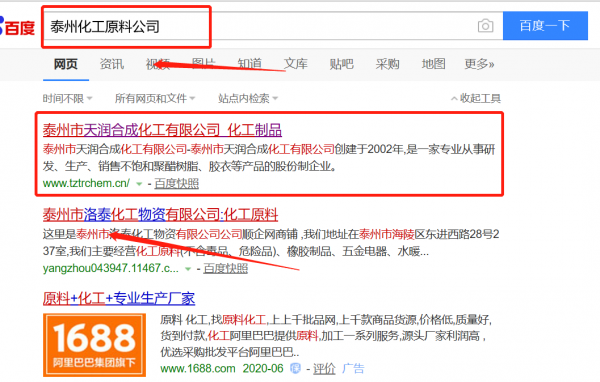Click the 广告 label
Image resolution: width=600 pixels, height=382 pixels.
point(353,369)
